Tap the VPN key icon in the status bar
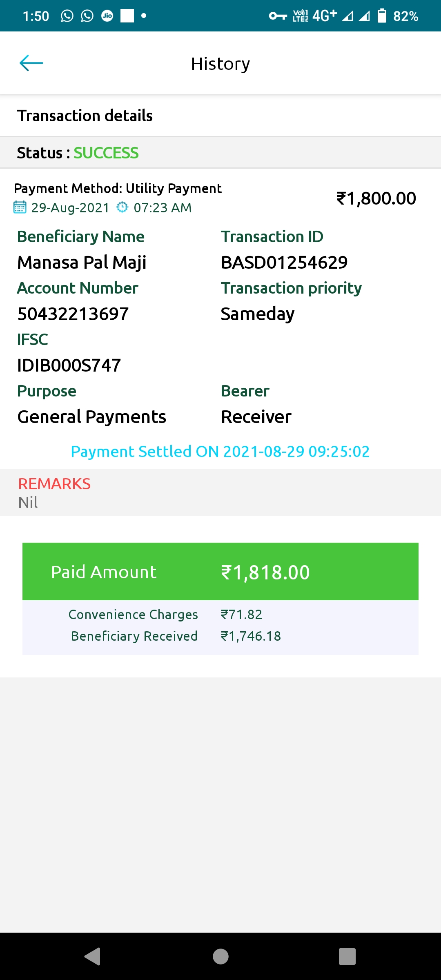The height and width of the screenshot is (980, 441). [278, 16]
